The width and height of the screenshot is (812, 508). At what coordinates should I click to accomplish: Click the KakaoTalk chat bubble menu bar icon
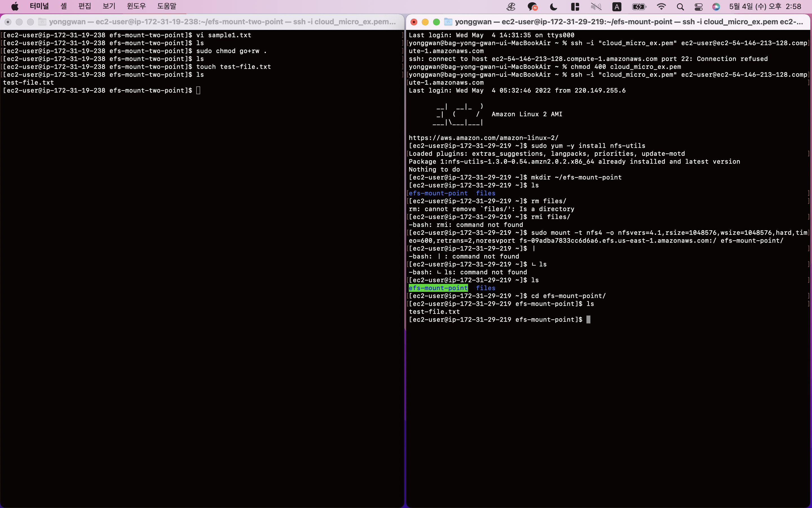point(532,6)
